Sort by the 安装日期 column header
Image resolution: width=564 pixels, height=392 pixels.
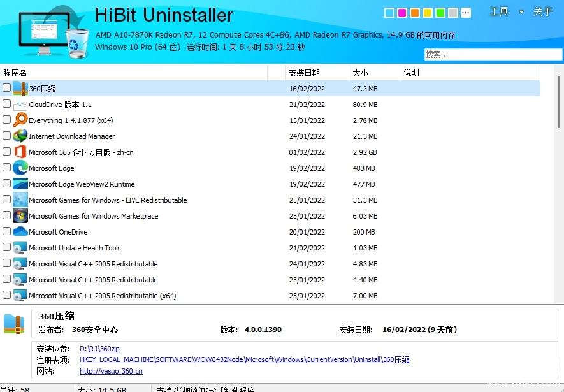[x=317, y=73]
